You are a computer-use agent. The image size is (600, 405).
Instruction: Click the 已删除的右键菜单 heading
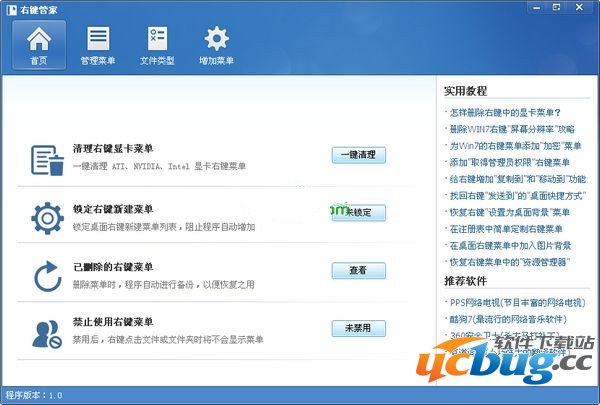[x=113, y=267]
